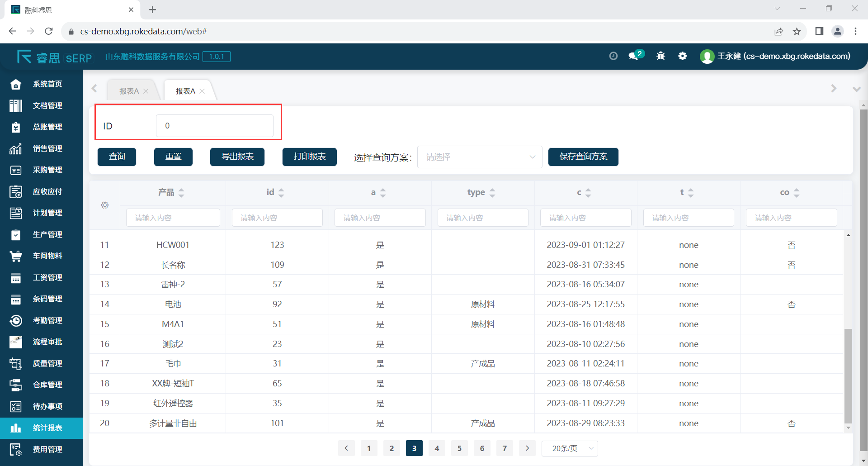Open the settings gear in top header
Image resolution: width=868 pixels, height=466 pixels.
[683, 56]
